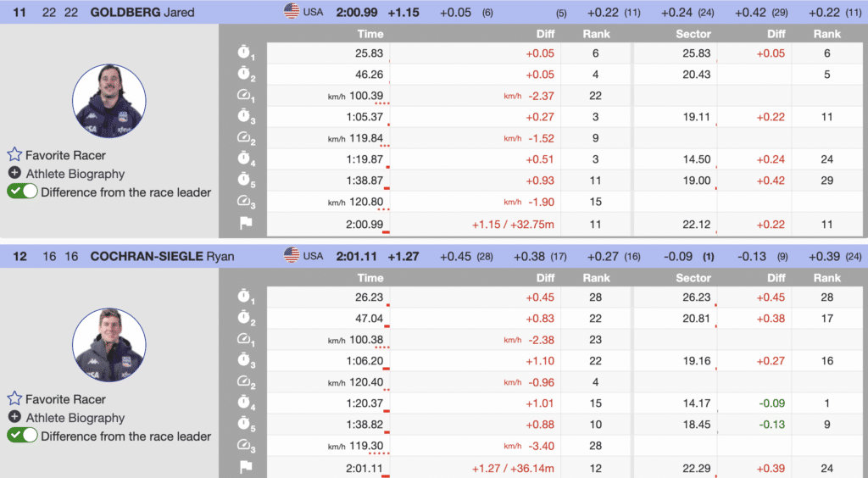The width and height of the screenshot is (868, 478).
Task: Click USA flag in Goldberg's header
Action: coord(292,12)
